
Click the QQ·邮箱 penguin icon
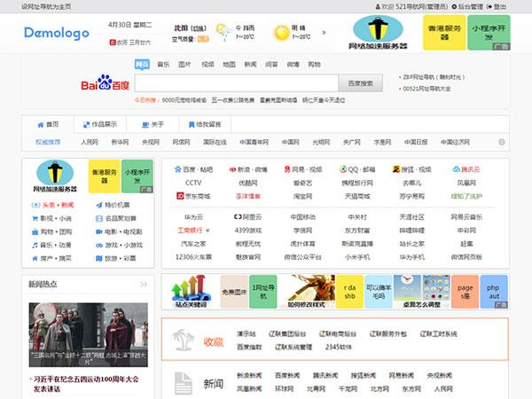coord(343,169)
